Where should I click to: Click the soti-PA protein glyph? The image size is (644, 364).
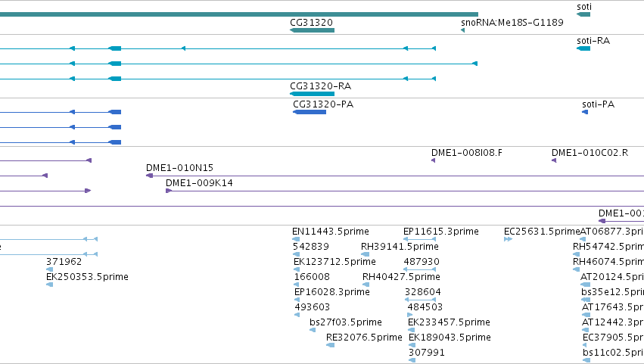[x=585, y=112]
